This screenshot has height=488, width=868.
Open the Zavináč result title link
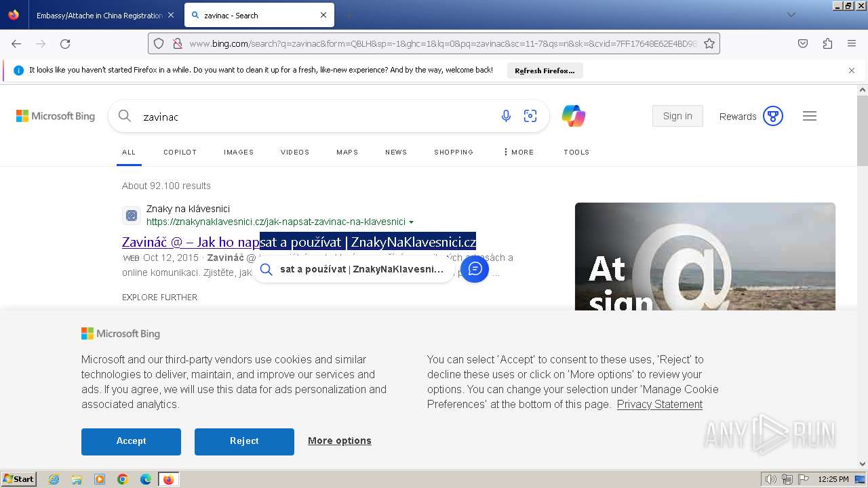point(299,242)
